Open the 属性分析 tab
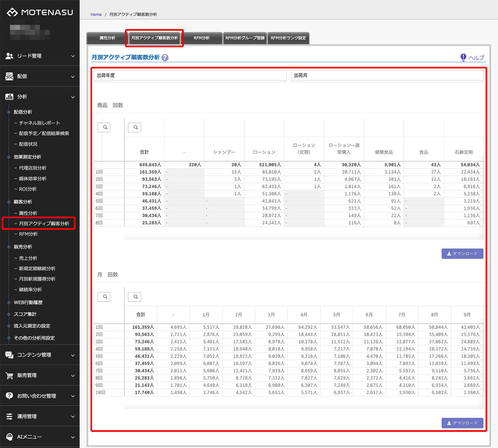This screenshot has width=498, height=448. click(x=107, y=38)
